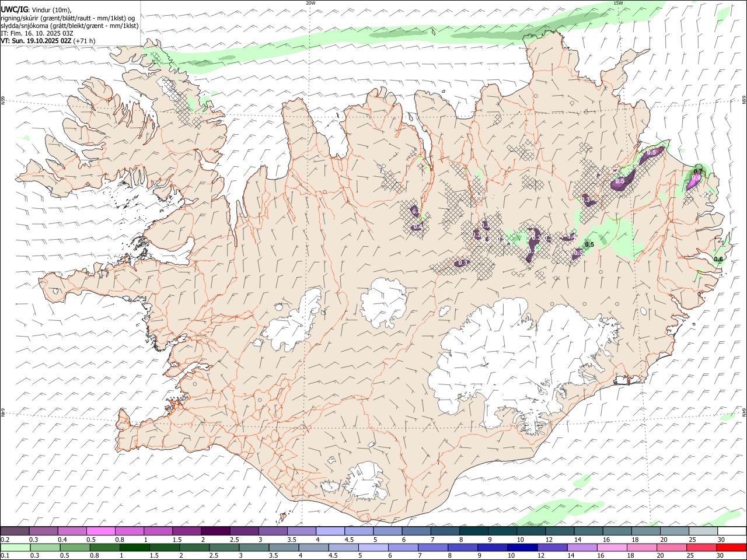Click the bright pink 0.5 snow-scale swatch
Image resolution: width=747 pixels, height=560 pixels.
pos(100,531)
